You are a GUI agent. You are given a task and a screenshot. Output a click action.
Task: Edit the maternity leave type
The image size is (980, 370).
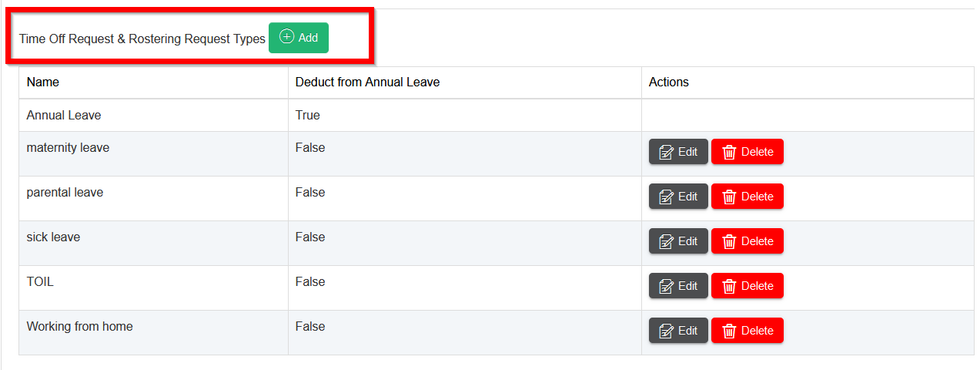pyautogui.click(x=678, y=152)
